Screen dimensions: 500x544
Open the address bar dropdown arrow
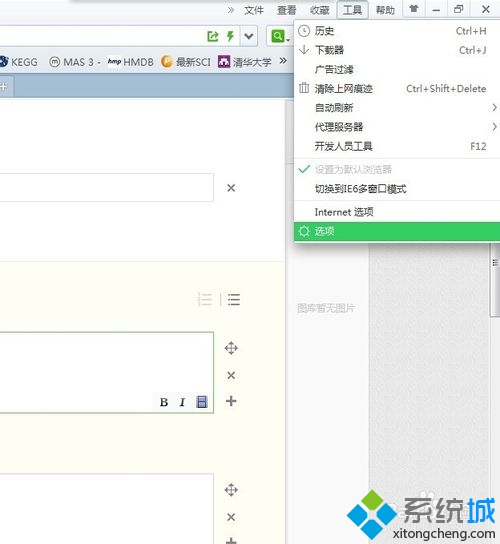(x=249, y=36)
